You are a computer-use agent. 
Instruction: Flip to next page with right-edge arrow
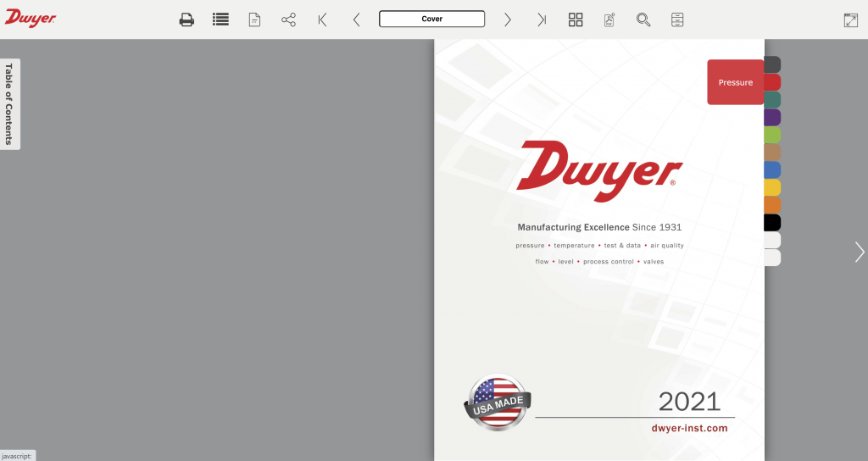860,252
